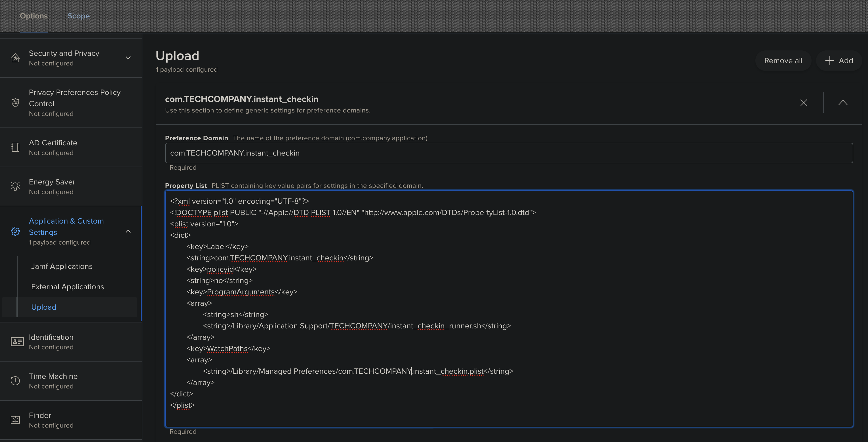Click the Time Machine clock icon
The height and width of the screenshot is (442, 868).
(15, 381)
